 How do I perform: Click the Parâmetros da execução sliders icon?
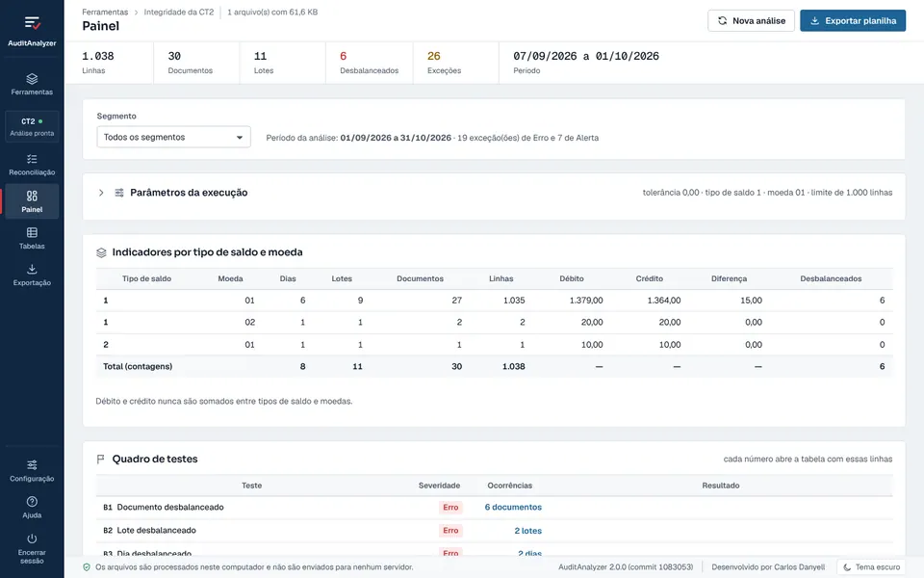(x=119, y=193)
